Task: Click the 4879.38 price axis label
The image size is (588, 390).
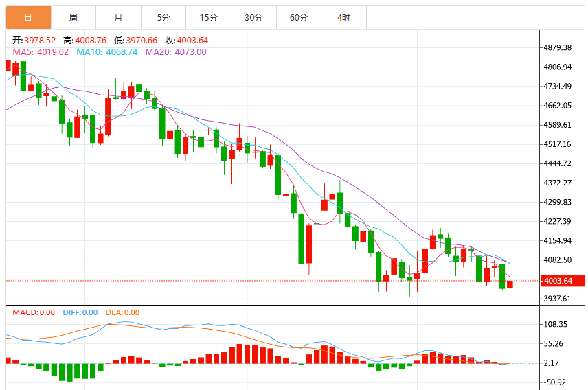Action: [558, 47]
